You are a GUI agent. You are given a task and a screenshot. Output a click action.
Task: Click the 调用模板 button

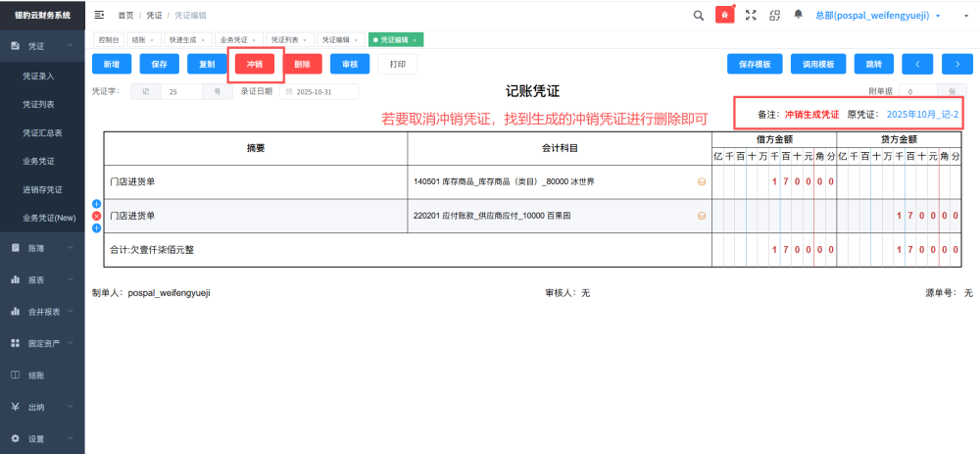tap(818, 64)
